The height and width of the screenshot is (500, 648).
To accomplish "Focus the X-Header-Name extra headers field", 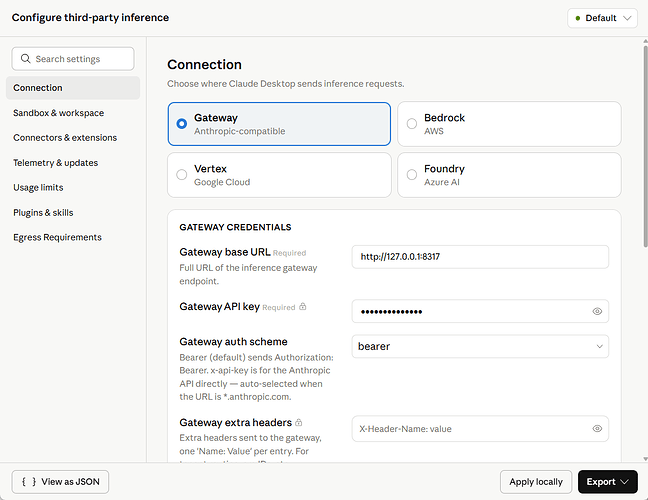I will click(x=480, y=429).
